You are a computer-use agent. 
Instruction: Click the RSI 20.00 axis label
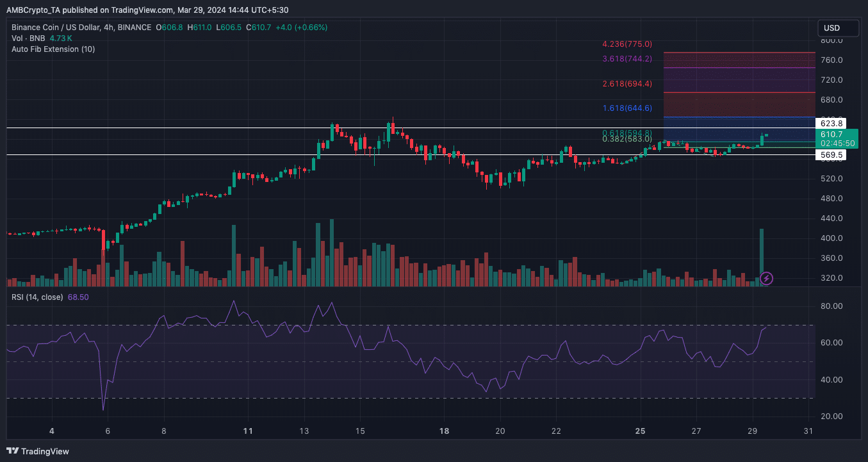tap(831, 417)
